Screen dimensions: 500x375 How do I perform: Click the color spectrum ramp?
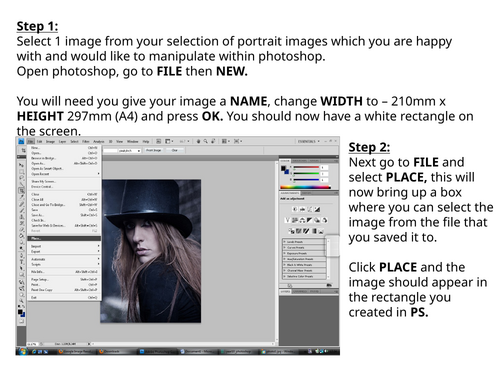tap(305, 187)
